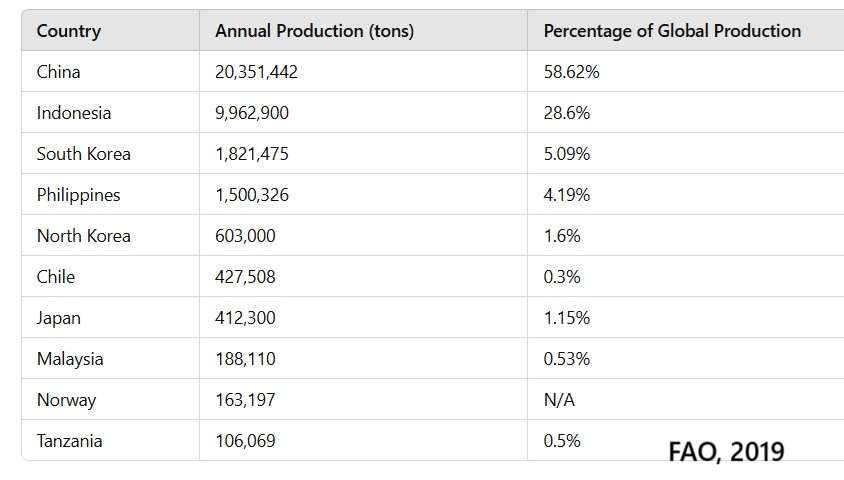Select the Japan country cell
Viewport: 844px width, 480px height.
point(59,318)
